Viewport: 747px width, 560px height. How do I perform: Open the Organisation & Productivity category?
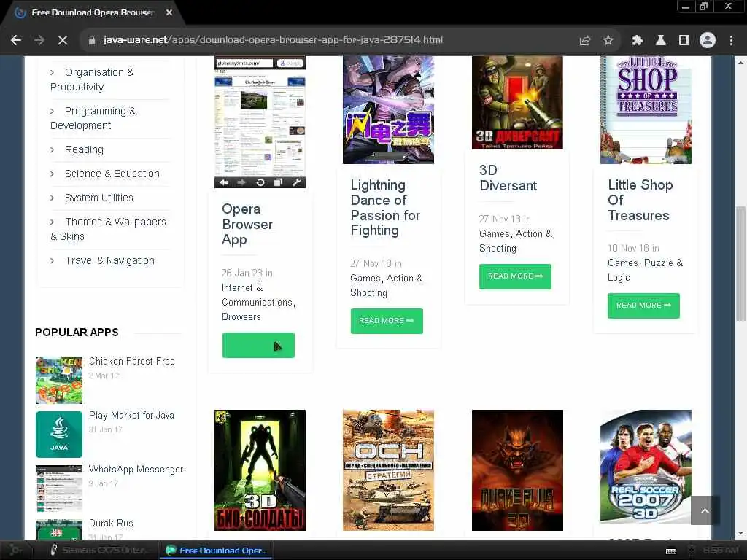tap(92, 79)
